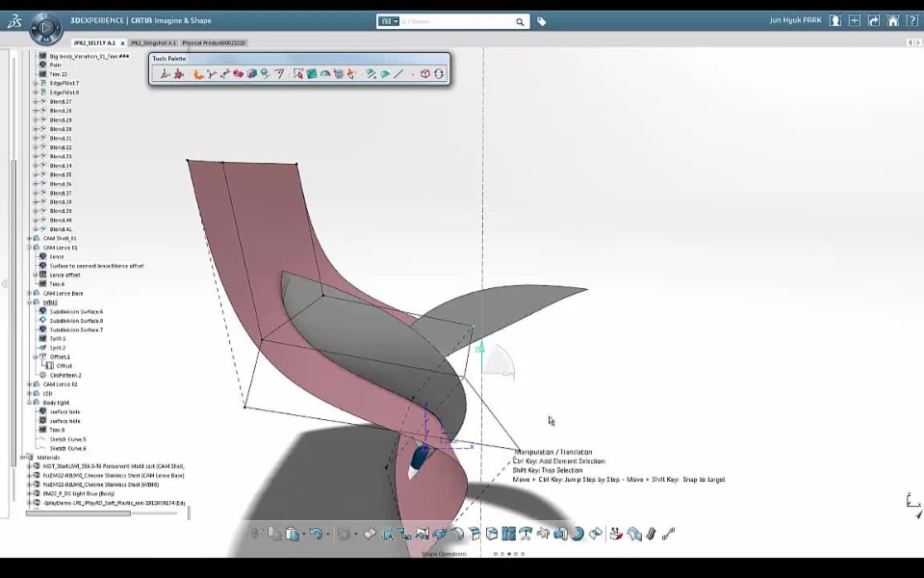Click the blue sphere cut icon in bottom toolbar

click(577, 534)
